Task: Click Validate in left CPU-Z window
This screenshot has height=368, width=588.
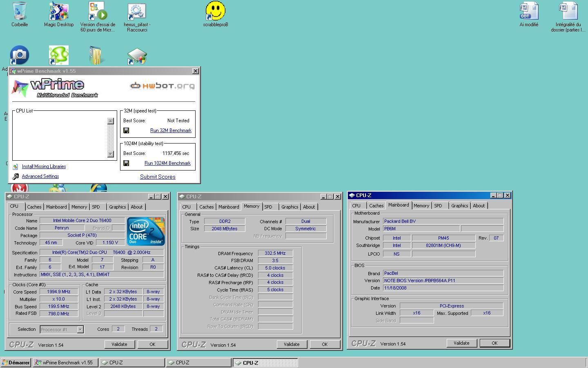Action: click(119, 344)
